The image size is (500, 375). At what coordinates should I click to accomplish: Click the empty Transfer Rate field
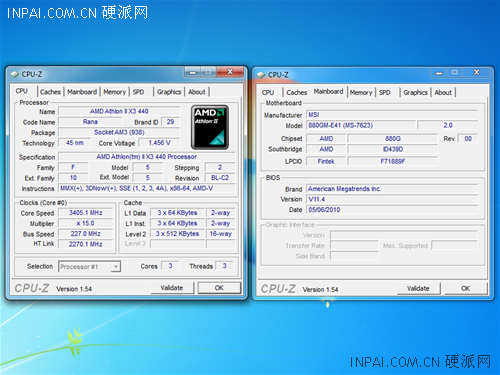pyautogui.click(x=354, y=246)
